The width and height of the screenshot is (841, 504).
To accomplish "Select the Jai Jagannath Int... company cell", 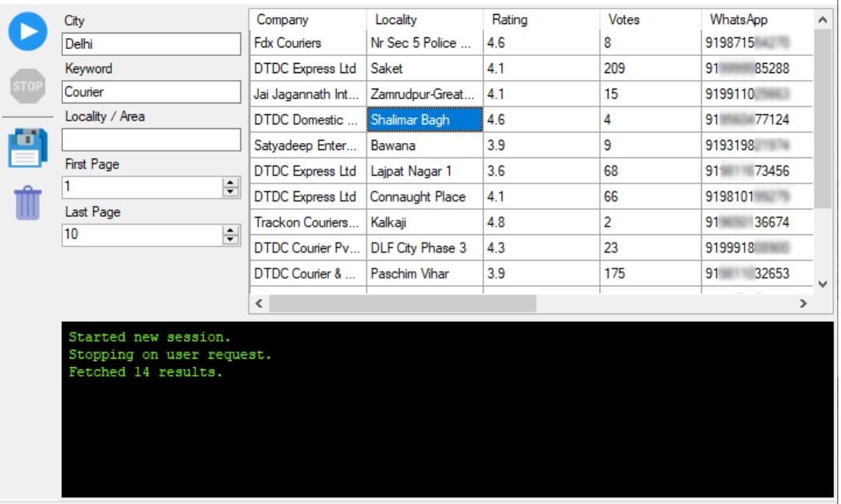I will [x=308, y=94].
